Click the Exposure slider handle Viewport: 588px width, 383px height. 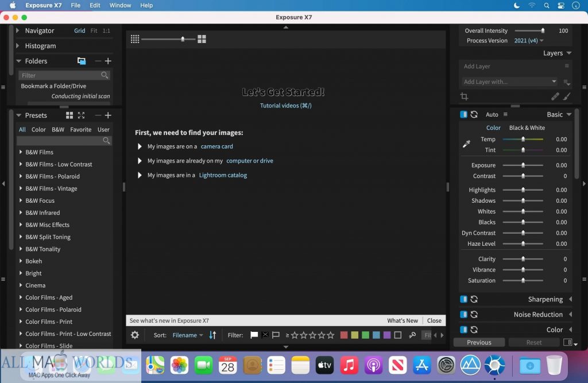tap(523, 165)
